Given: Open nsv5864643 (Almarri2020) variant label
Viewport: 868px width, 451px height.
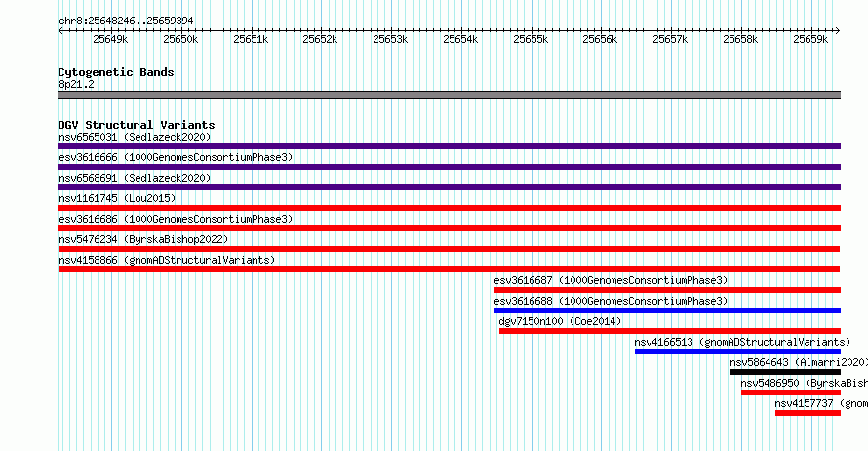Looking at the screenshot, I should click(799, 362).
